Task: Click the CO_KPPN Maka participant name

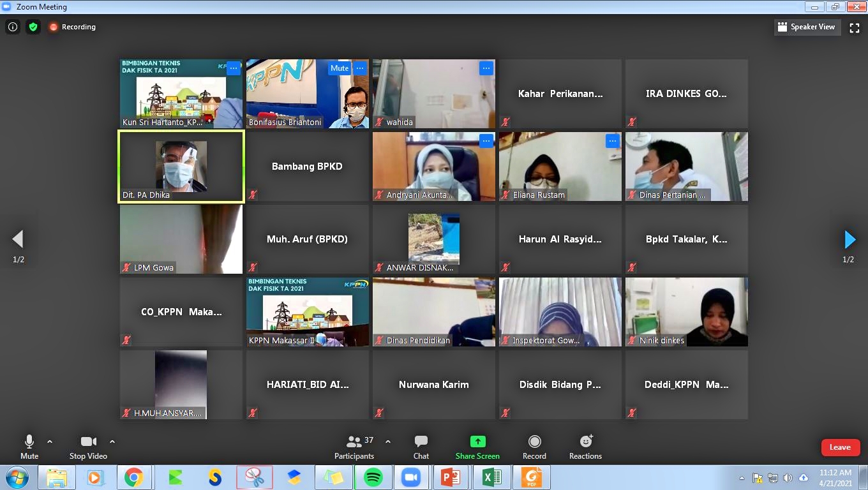Action: click(x=181, y=312)
